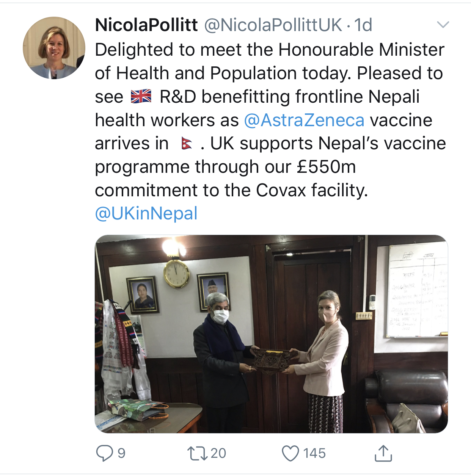
Task: Click the tweet text about Covax facility
Action: (232, 190)
